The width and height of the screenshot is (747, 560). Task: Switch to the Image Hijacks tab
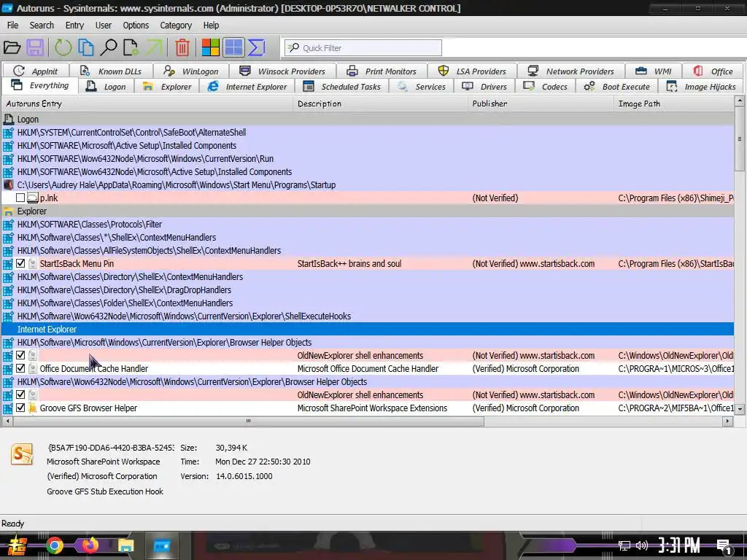(702, 87)
